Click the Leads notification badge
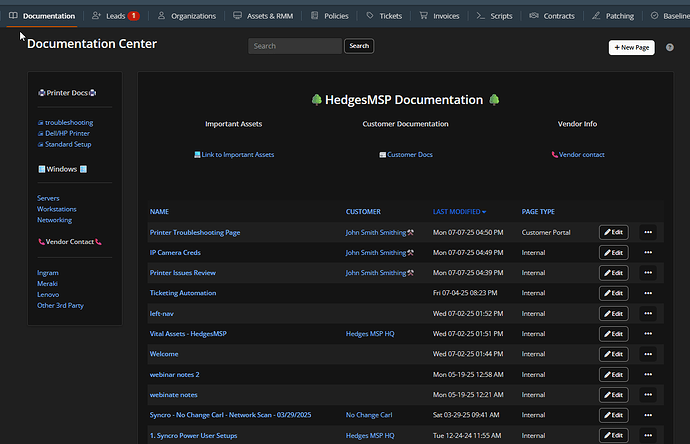Screen dimensions: 690x444 pos(134,16)
